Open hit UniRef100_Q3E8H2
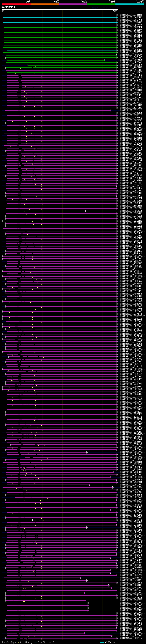 click(x=131, y=15)
